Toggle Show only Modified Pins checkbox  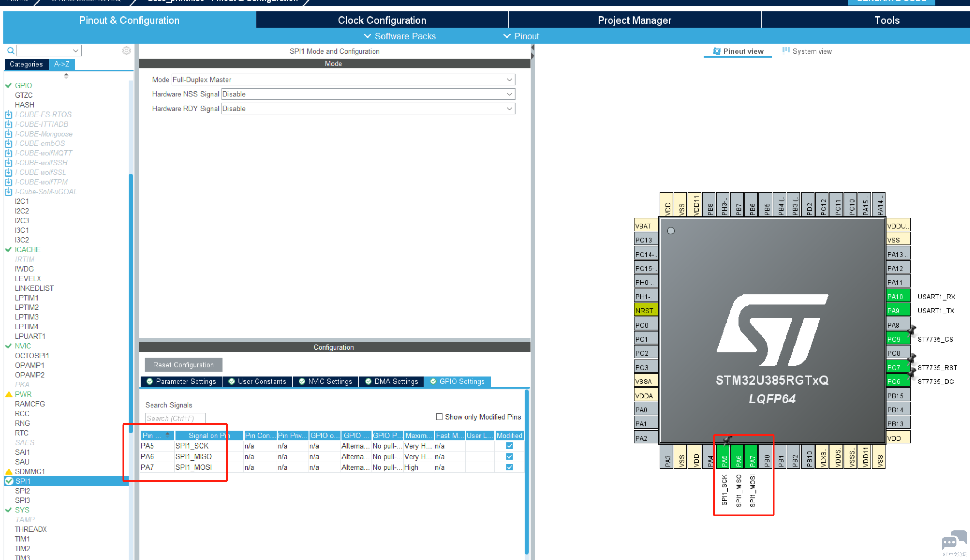[439, 417]
